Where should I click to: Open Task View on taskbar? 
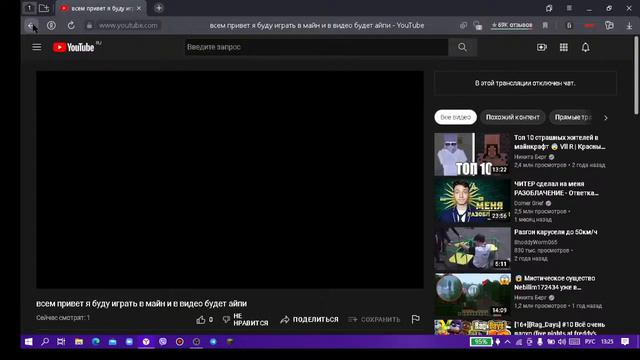tap(61, 342)
